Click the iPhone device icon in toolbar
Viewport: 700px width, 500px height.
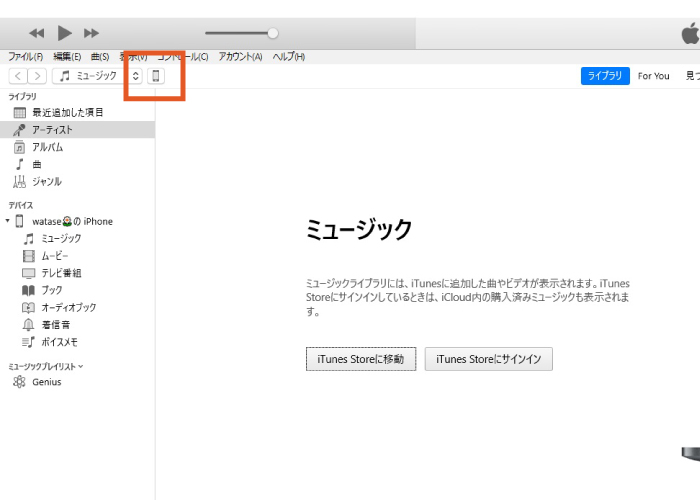[156, 76]
